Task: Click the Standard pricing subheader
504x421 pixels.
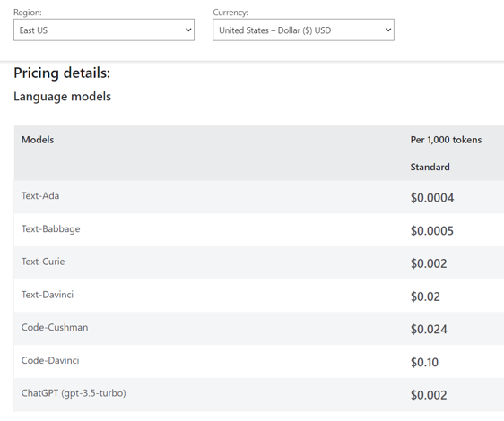Action: 430,167
